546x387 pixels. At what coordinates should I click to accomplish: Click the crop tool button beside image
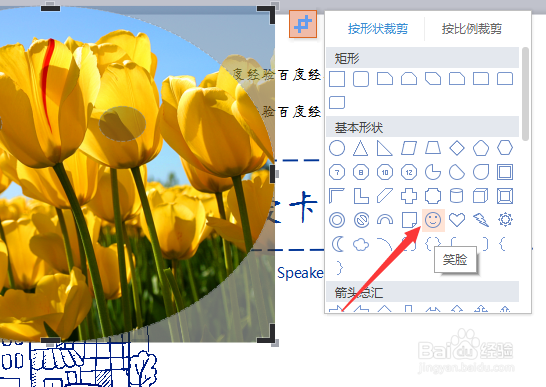pyautogui.click(x=303, y=24)
